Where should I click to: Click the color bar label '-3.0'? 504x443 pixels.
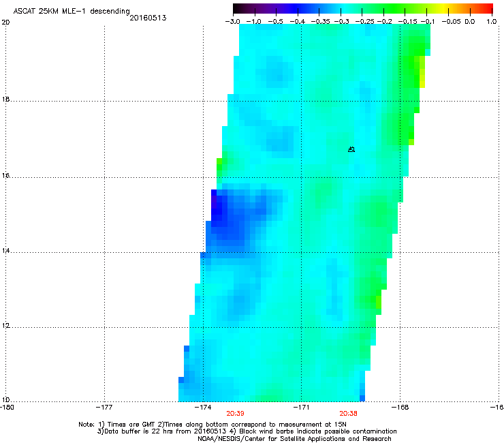tap(232, 22)
